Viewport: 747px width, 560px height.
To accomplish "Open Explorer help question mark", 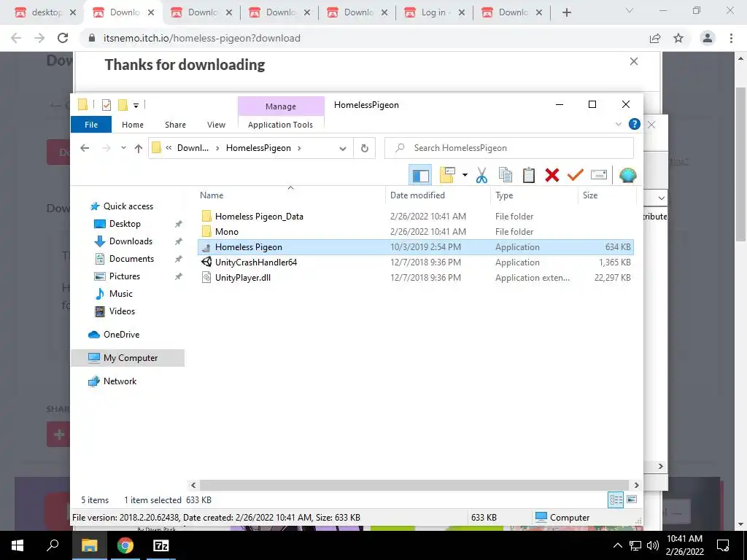I will tap(634, 124).
